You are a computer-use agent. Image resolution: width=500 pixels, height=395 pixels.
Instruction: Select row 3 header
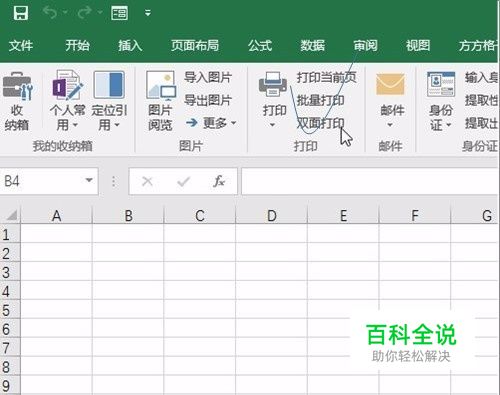9,272
